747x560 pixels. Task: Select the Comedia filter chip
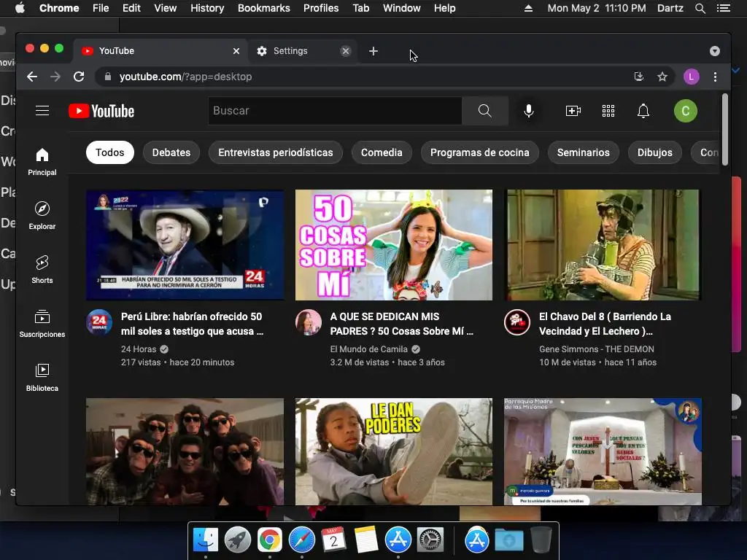click(x=382, y=152)
